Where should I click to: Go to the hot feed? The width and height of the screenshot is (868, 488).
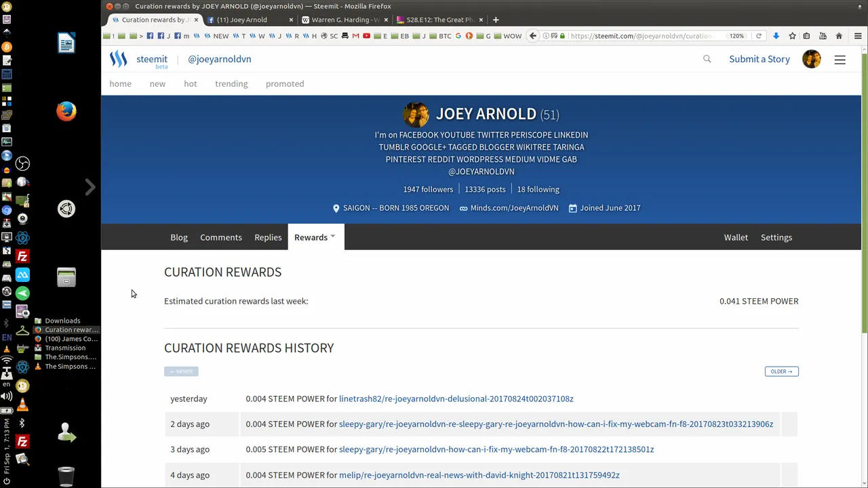[x=191, y=83]
